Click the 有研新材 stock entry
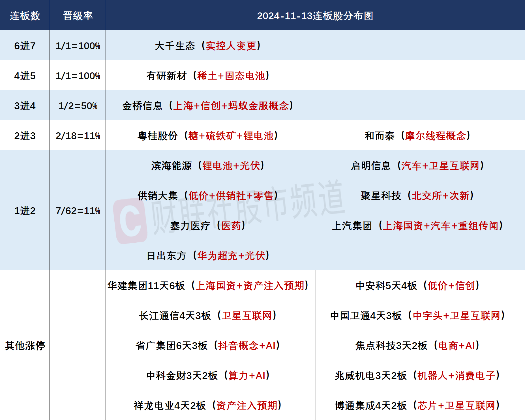The width and height of the screenshot is (525, 420). (x=207, y=76)
